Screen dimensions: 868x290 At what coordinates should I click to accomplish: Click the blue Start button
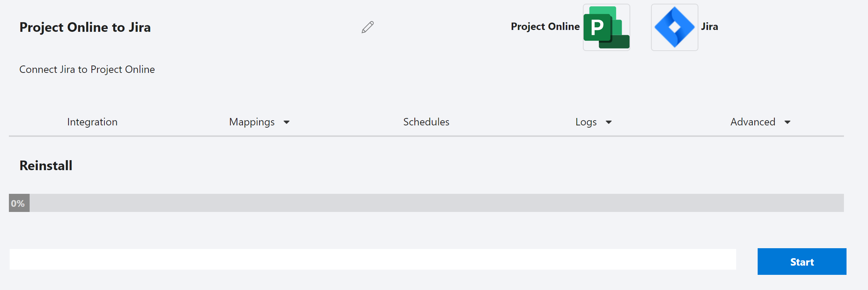[x=802, y=262]
